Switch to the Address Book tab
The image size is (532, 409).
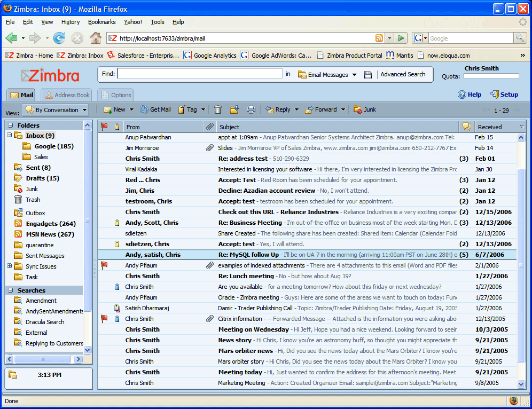coord(67,95)
